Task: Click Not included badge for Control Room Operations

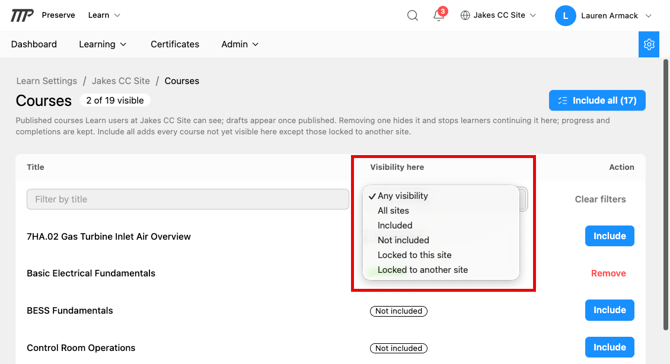Action: pyautogui.click(x=399, y=348)
